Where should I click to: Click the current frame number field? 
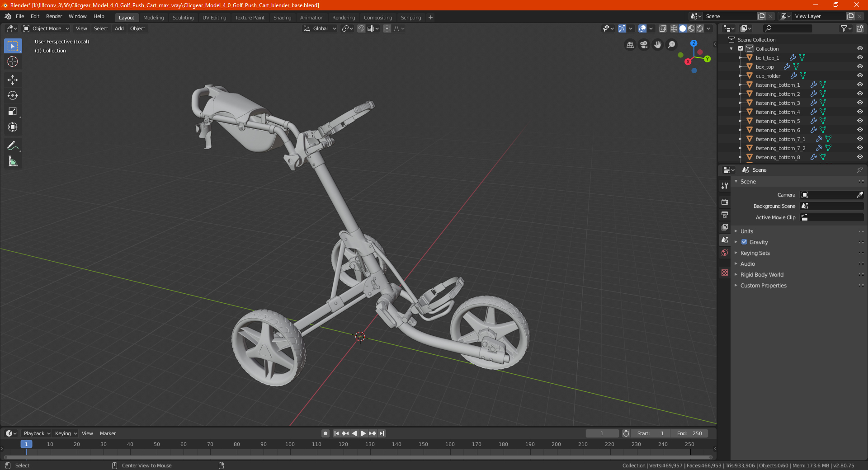[602, 433]
